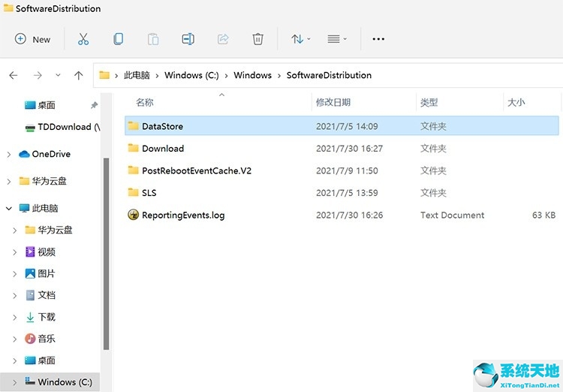Screen dimensions: 563x392
Task: Select 文档 in navigation pane
Action: tap(41, 295)
